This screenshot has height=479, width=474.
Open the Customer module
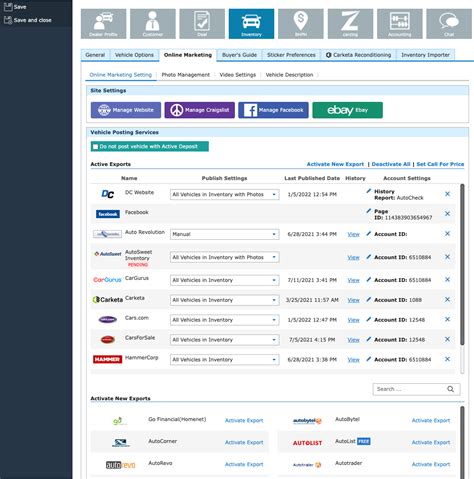[153, 24]
